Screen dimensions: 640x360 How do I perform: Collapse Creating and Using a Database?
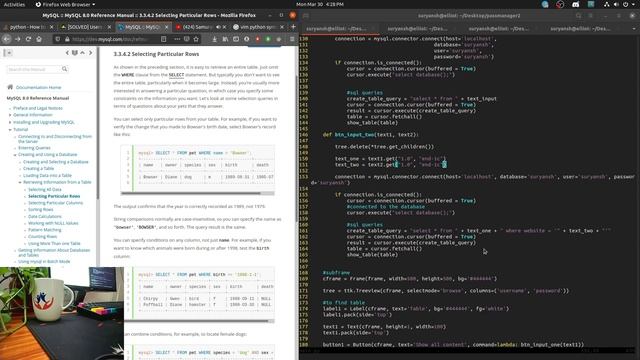point(15,155)
